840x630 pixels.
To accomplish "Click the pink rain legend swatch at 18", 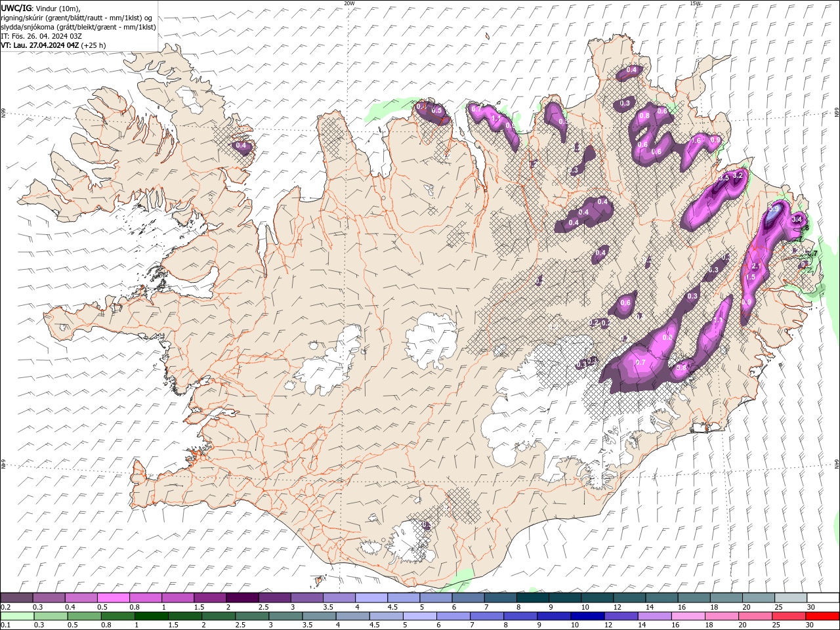I will point(723,616).
